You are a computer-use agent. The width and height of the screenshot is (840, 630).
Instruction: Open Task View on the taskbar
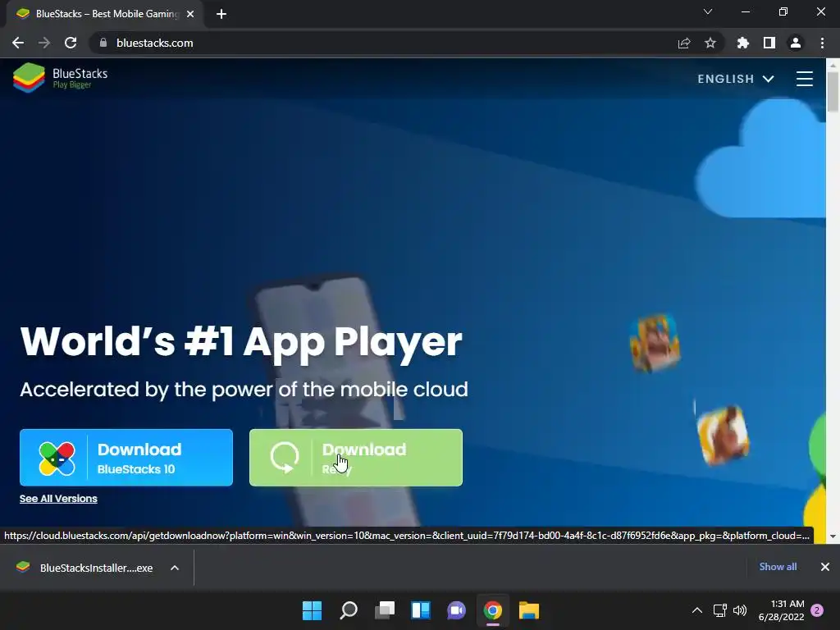point(385,610)
